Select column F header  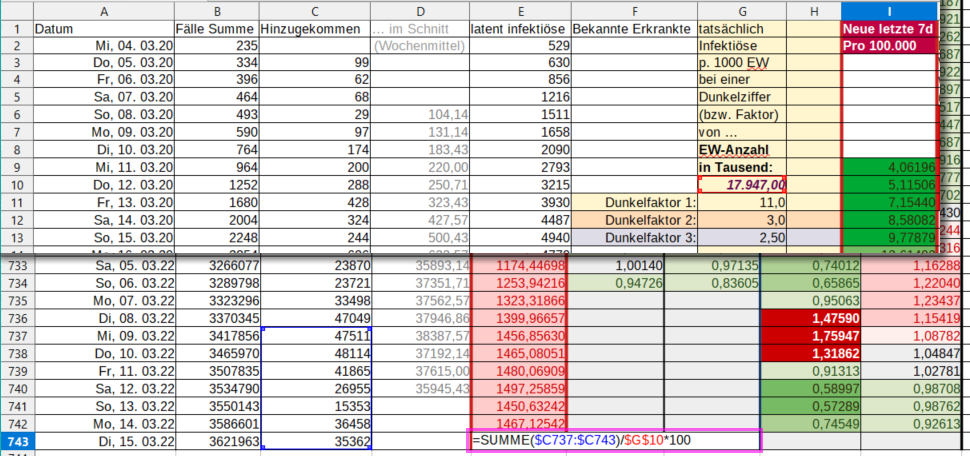[634, 11]
